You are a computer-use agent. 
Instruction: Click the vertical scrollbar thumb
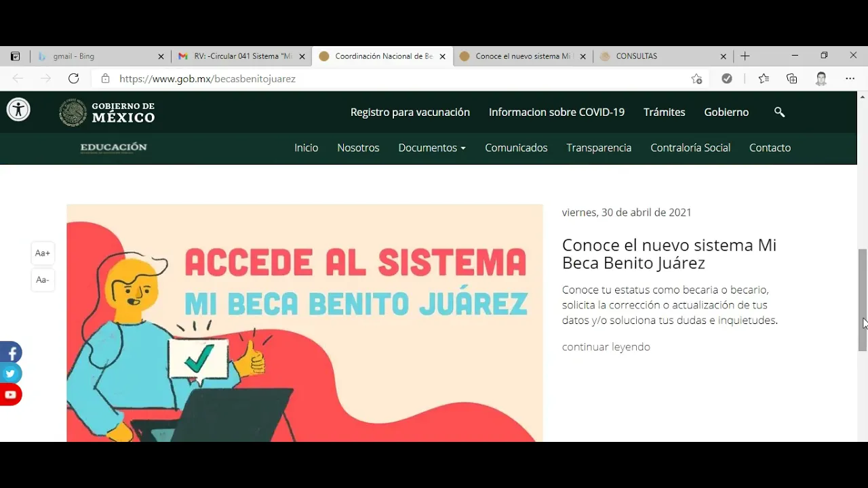[863, 300]
